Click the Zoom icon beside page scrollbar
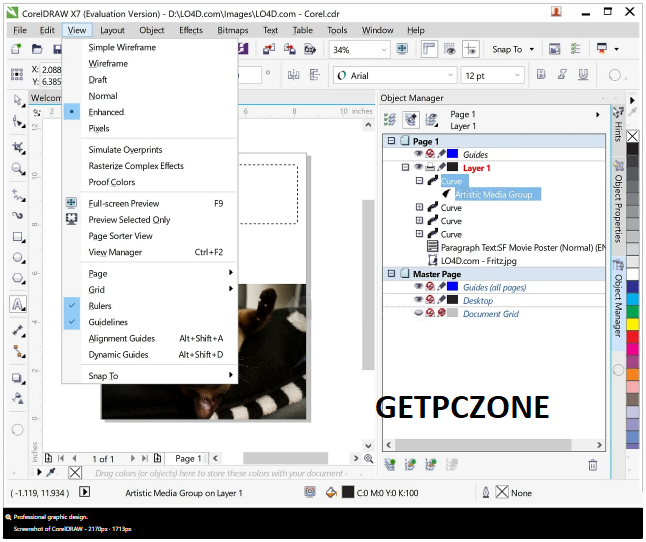 click(369, 458)
